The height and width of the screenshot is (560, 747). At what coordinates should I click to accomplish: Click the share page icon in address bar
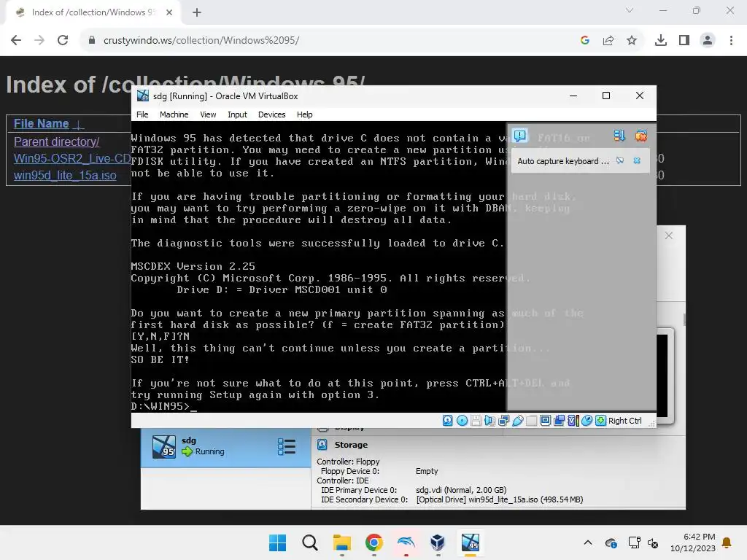coord(608,40)
